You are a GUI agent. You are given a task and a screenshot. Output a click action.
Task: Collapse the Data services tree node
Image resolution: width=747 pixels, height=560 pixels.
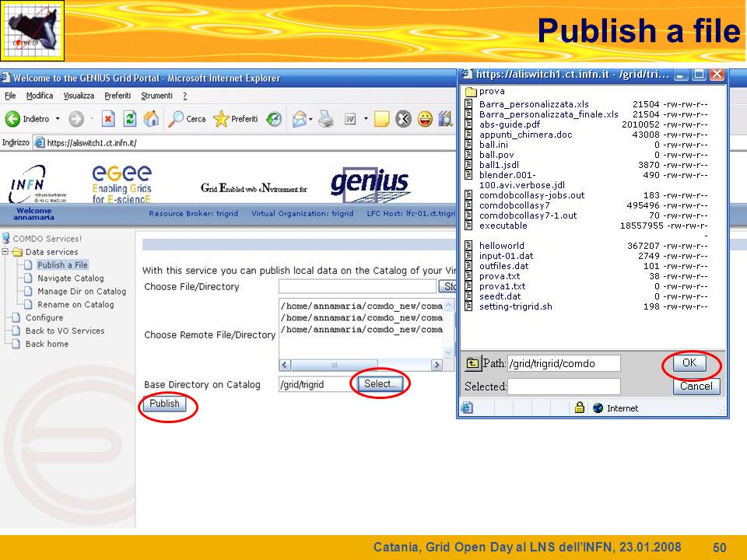(x=5, y=252)
